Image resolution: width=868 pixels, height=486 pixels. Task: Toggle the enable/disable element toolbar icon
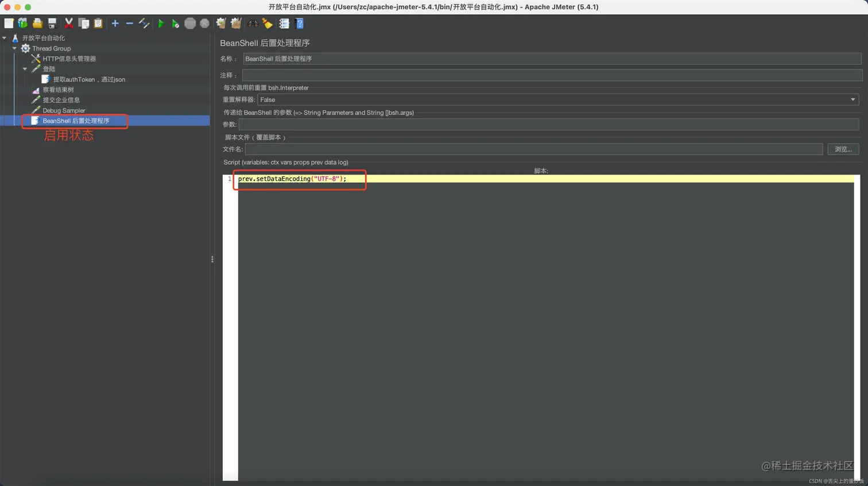point(144,24)
